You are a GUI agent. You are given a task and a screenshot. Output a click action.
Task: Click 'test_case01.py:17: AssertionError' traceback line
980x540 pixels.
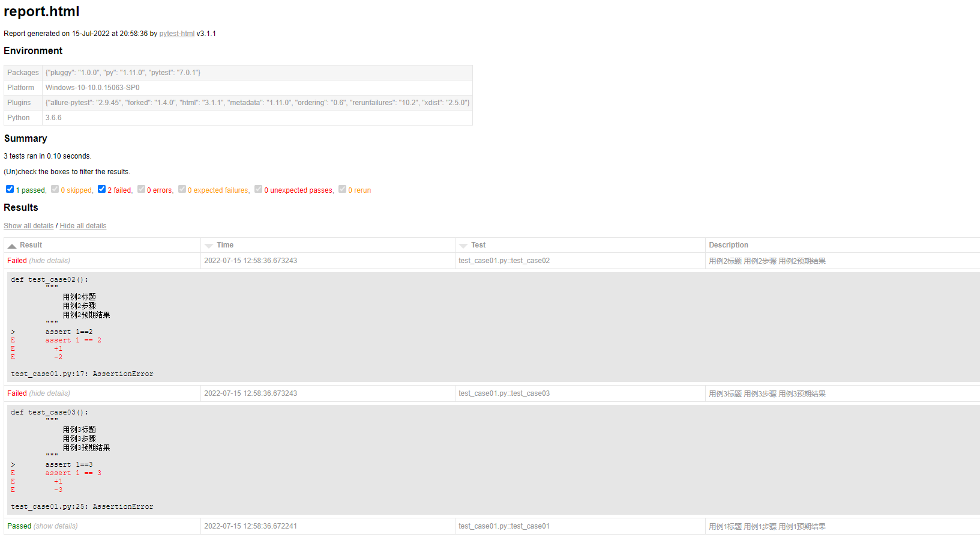tap(82, 374)
